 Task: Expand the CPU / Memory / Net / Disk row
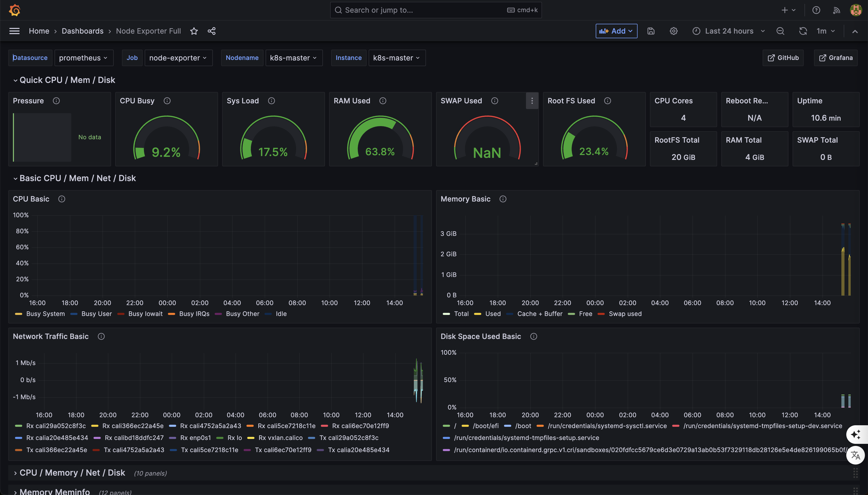72,473
